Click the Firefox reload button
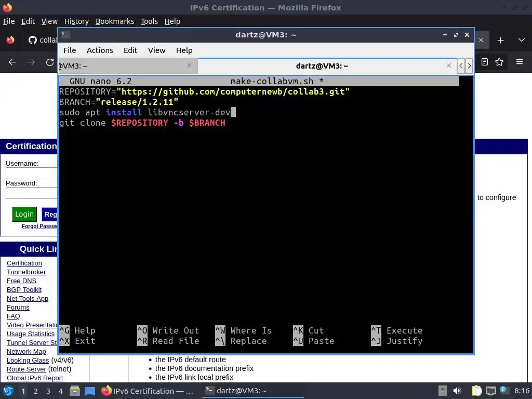This screenshot has width=532, height=399. coord(50,62)
